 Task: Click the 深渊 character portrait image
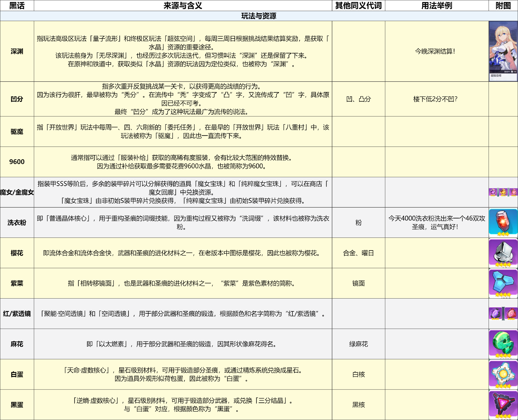[503, 51]
